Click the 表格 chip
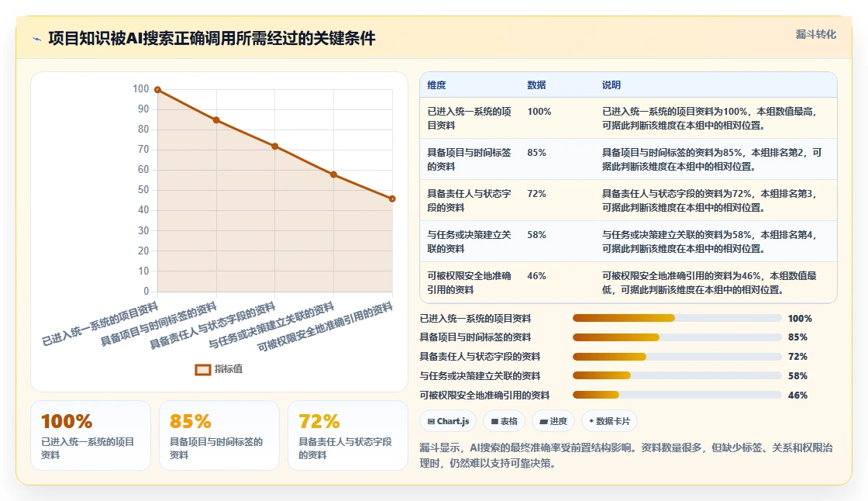The width and height of the screenshot is (868, 501). point(505,421)
